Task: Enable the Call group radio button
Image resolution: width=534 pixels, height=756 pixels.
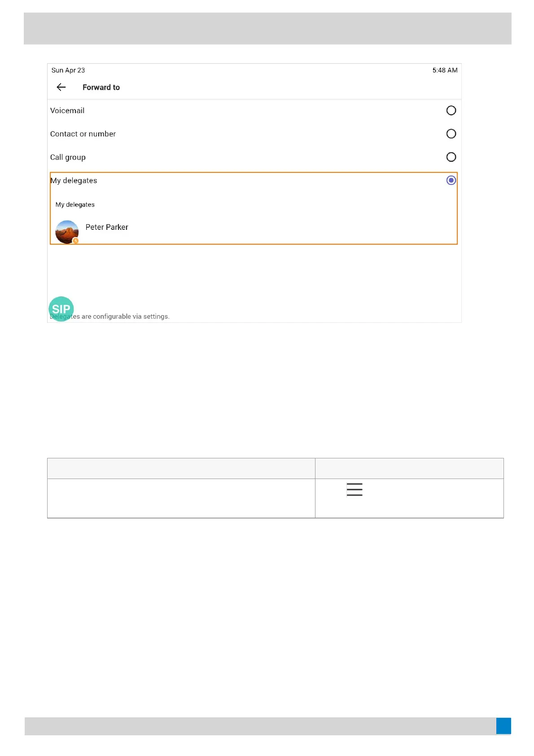Action: click(451, 157)
